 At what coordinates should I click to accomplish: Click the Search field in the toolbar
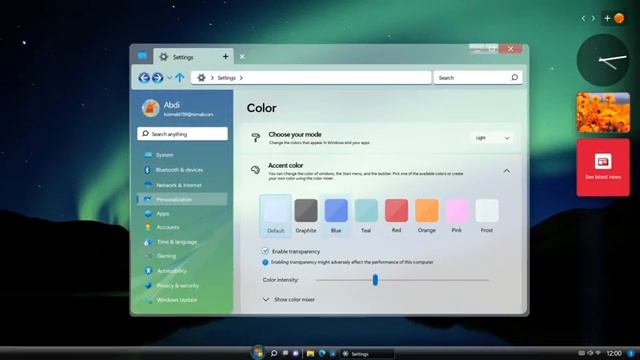tap(478, 78)
